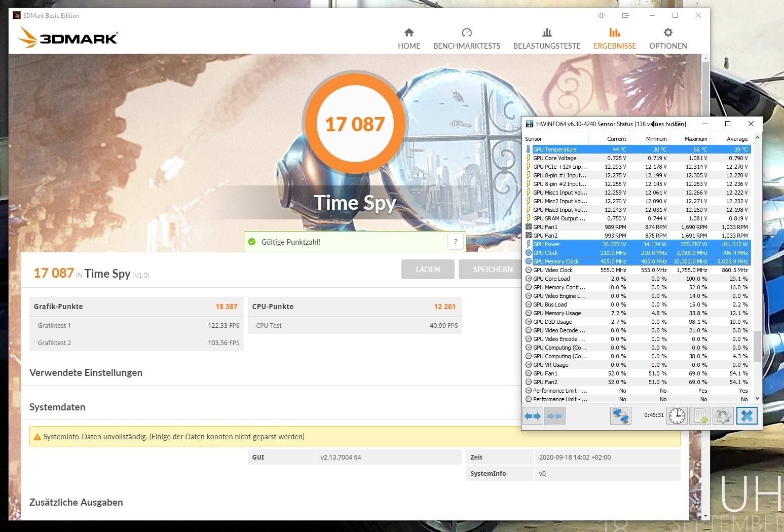784x532 pixels.
Task: Click the GUI version value v2.13.7004 64
Action: [x=341, y=457]
